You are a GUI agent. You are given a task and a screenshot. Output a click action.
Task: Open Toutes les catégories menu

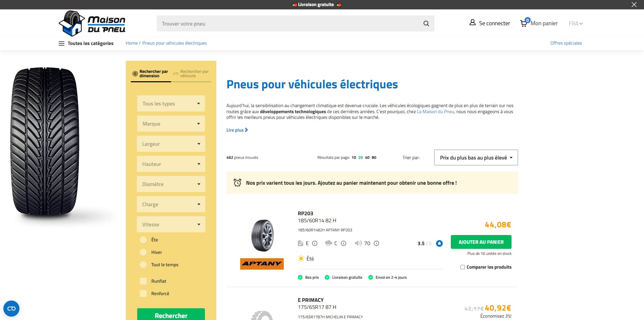86,43
